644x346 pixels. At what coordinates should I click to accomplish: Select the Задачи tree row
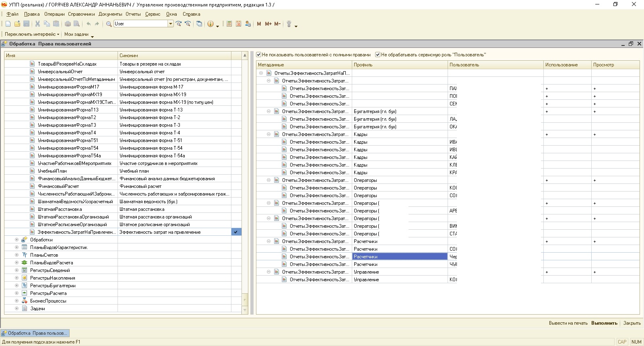123,309
